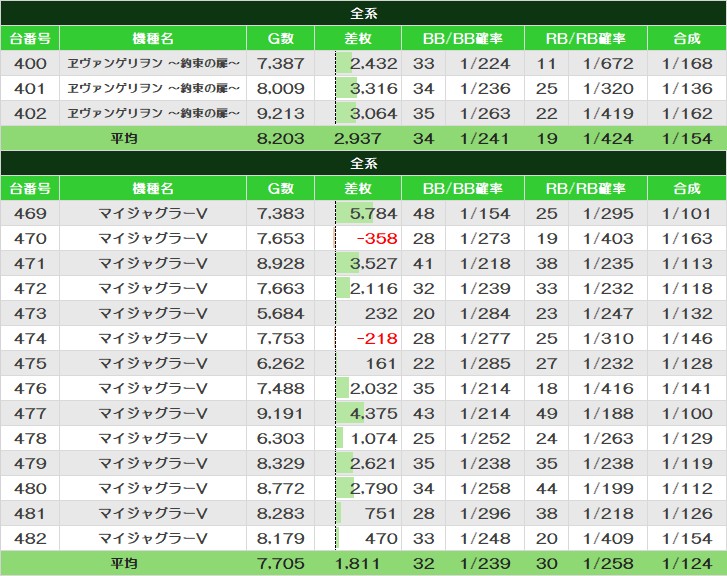The image size is (727, 576).
Task: Click the 3,064 difference value in row 402
Action: coord(374,114)
